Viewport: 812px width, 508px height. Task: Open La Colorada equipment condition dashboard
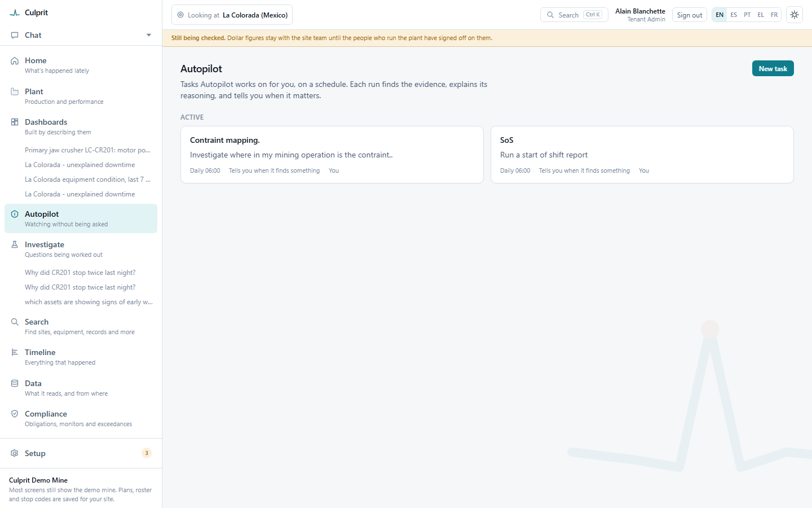click(x=87, y=179)
